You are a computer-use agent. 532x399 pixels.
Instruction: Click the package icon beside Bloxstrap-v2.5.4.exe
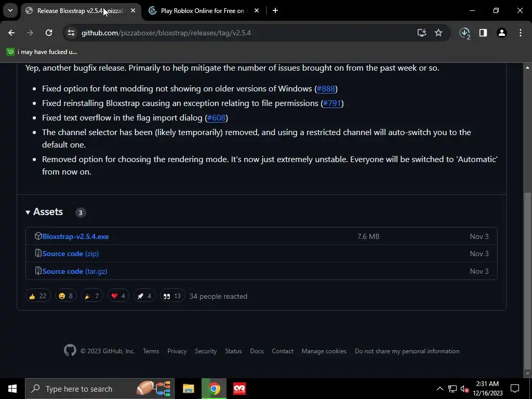(x=38, y=236)
